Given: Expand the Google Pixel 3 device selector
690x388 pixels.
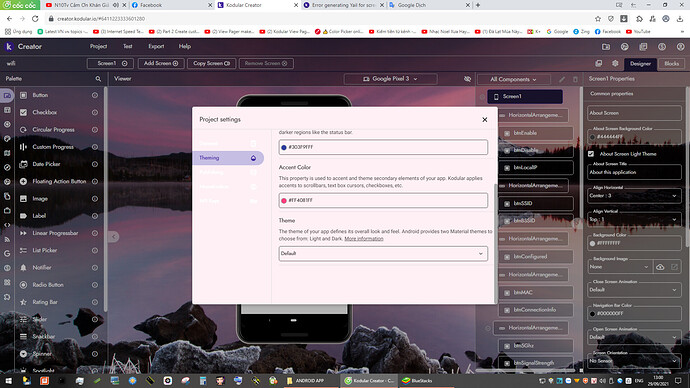Looking at the screenshot, I should pyautogui.click(x=390, y=79).
